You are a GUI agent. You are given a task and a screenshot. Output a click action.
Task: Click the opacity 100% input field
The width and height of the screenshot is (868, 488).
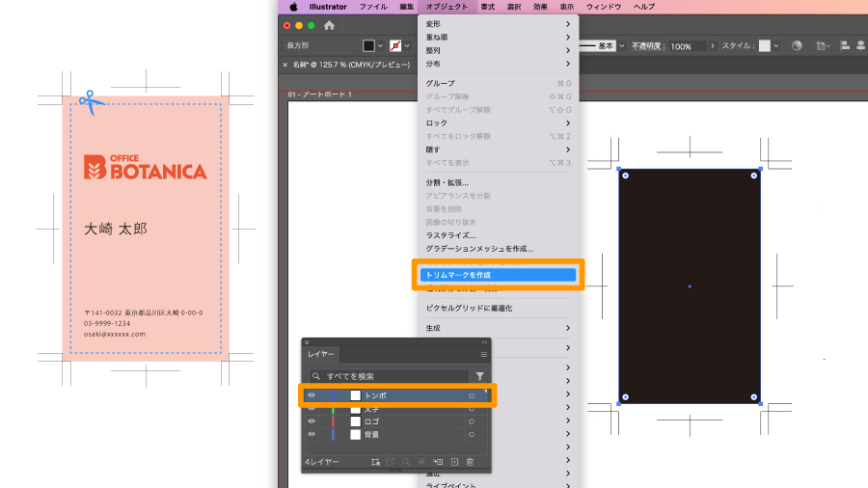(x=687, y=46)
